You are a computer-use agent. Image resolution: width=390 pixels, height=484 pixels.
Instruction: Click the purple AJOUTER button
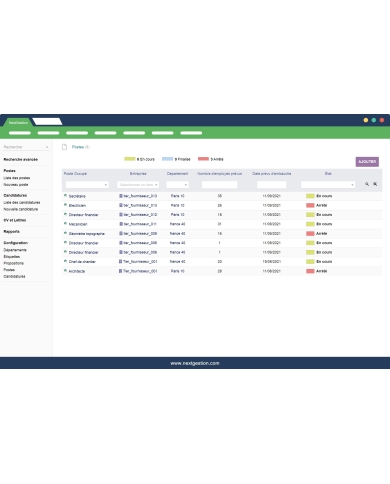point(367,162)
